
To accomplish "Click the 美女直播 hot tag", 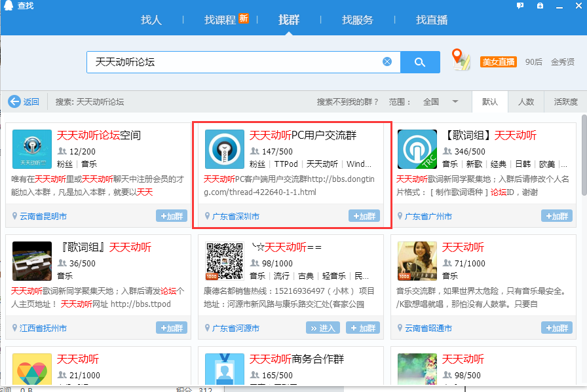I will 499,62.
